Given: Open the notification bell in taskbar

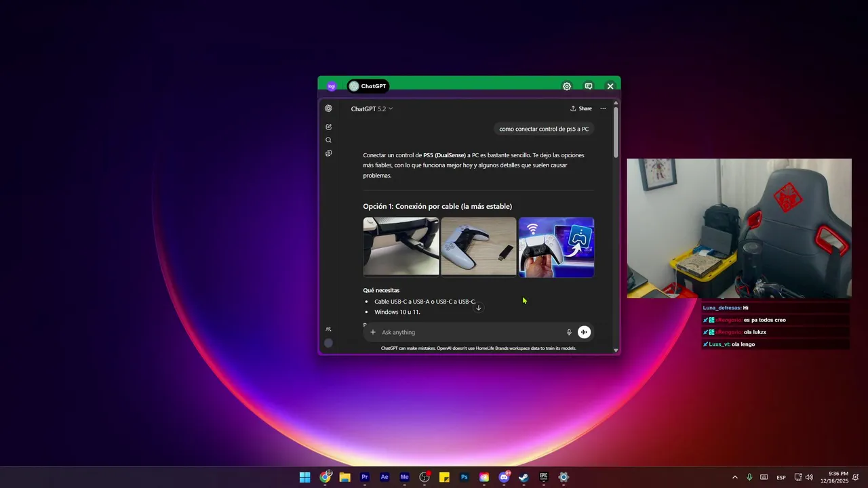Looking at the screenshot, I should click(856, 477).
